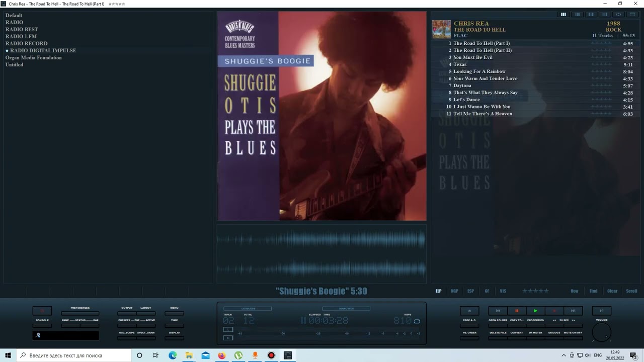Image resolution: width=644 pixels, height=362 pixels.
Task: Open File Explorer from the taskbar
Action: [189, 355]
